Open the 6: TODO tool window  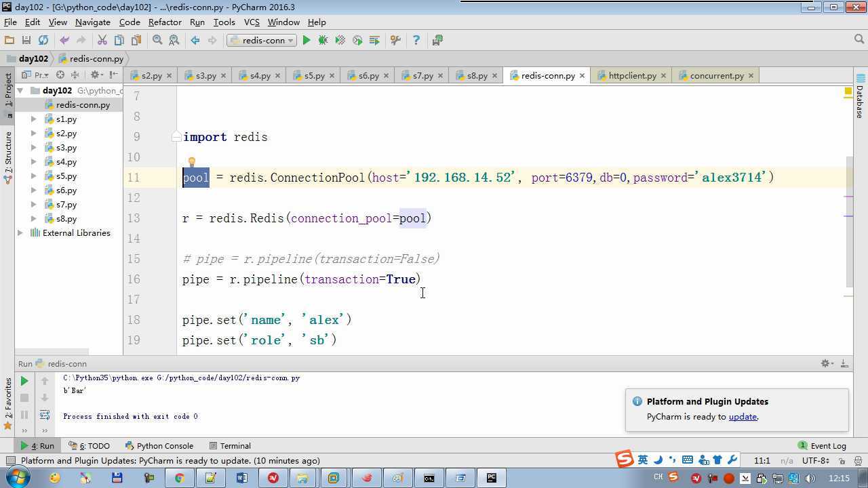pos(90,446)
